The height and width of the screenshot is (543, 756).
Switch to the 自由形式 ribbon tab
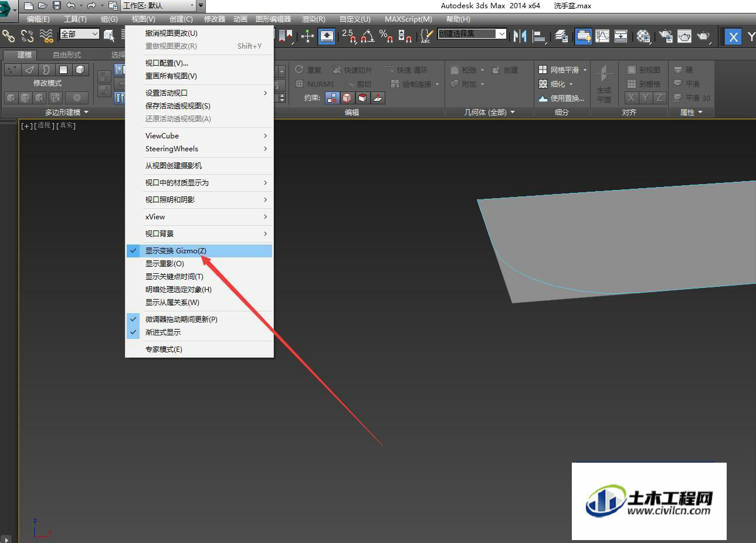[67, 55]
